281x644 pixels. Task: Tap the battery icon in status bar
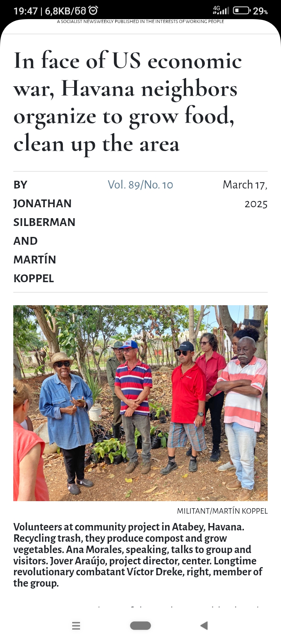click(242, 11)
